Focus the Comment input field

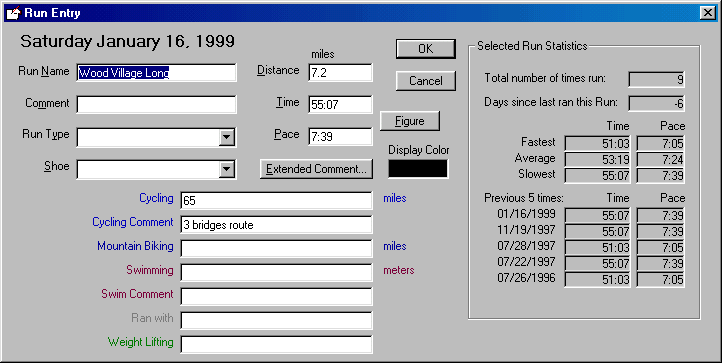[x=157, y=105]
